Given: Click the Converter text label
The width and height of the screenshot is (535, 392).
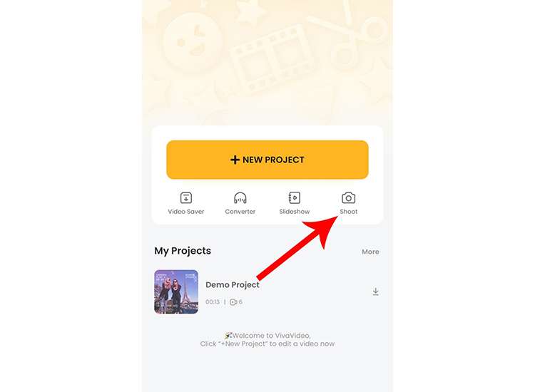Looking at the screenshot, I should click(240, 212).
